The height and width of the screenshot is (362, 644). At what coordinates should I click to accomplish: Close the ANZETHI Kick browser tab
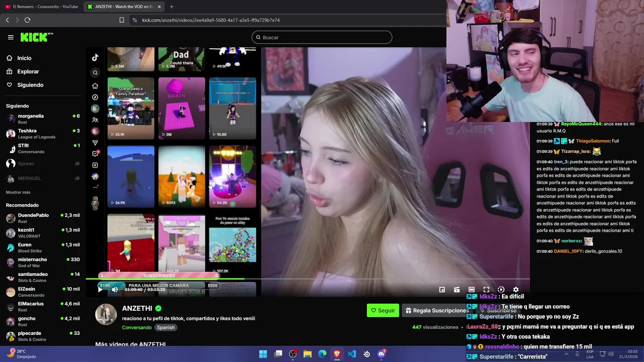tap(159, 7)
